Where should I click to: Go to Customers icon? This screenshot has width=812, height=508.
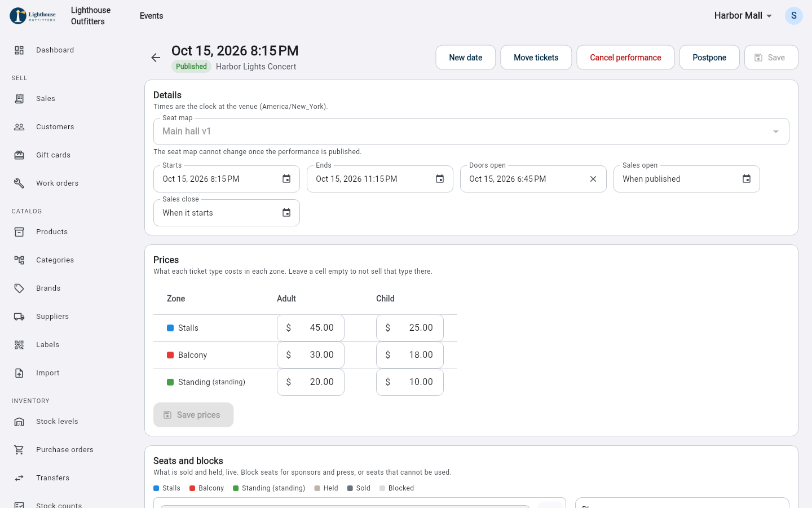pyautogui.click(x=19, y=127)
